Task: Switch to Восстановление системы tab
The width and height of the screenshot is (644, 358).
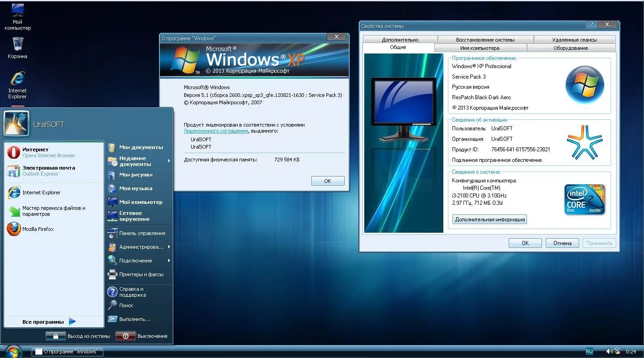Action: (x=485, y=40)
